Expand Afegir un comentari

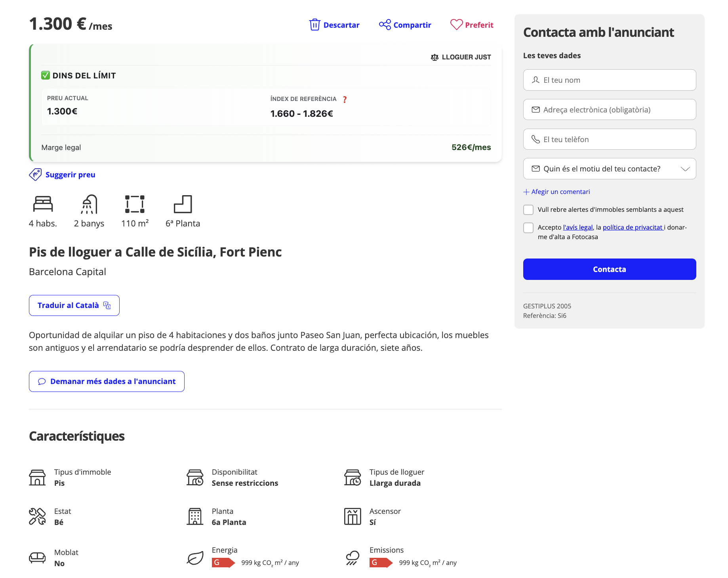556,192
